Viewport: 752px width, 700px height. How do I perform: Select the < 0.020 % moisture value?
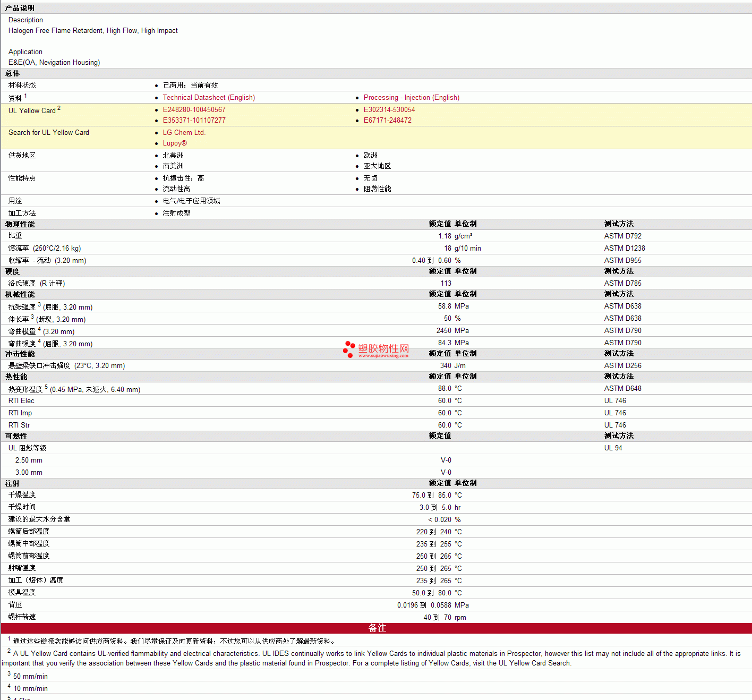(445, 520)
